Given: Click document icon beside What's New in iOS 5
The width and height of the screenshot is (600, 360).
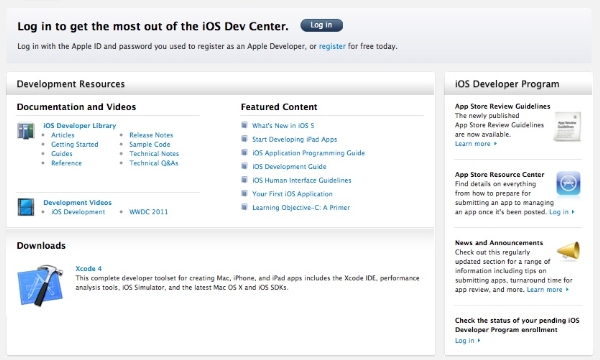Looking at the screenshot, I should point(244,125).
